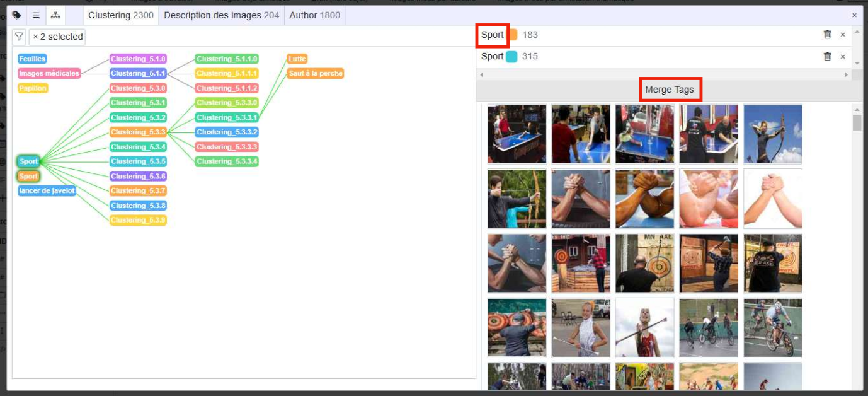Select the Clustering_5.1.1 node
868x396 pixels.
pos(138,73)
